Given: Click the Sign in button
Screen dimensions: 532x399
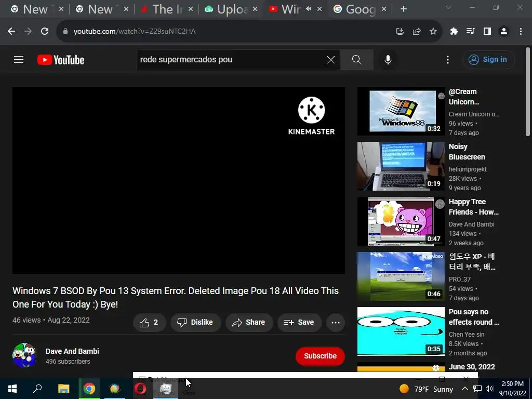Looking at the screenshot, I should coord(488,60).
